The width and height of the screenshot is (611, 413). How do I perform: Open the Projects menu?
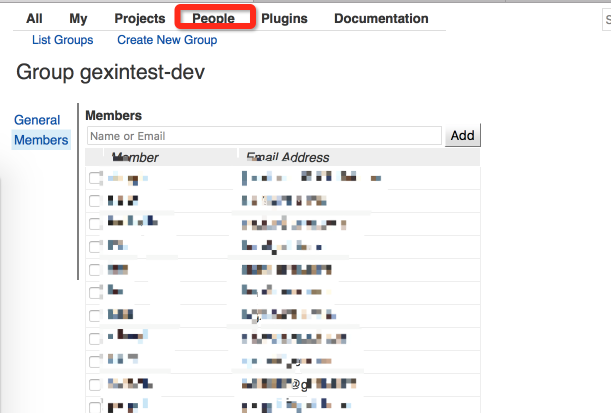click(x=140, y=18)
